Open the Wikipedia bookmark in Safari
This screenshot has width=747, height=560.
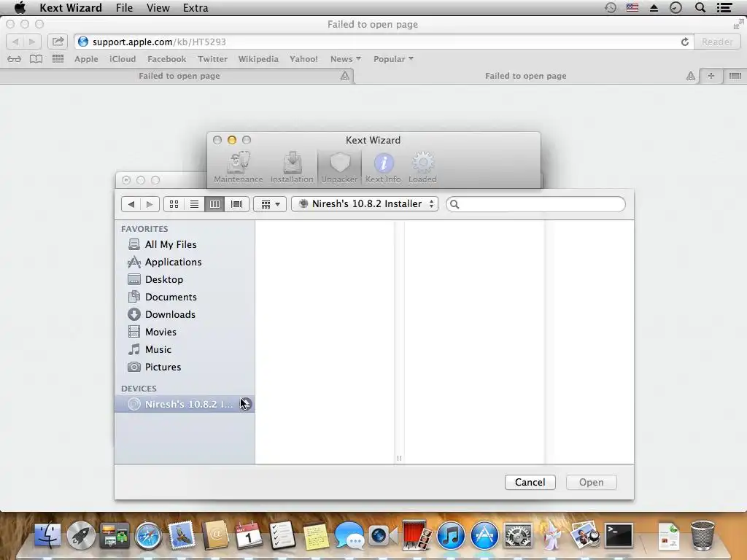(258, 59)
